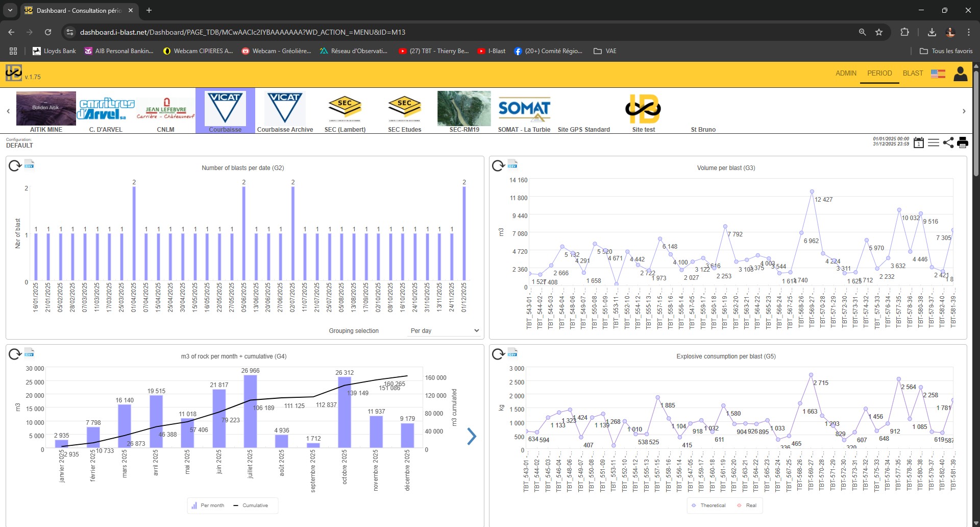Open the user profile icon

[x=960, y=74]
